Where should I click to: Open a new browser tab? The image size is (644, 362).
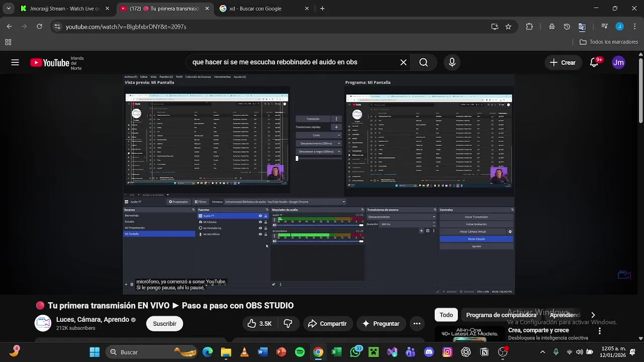[322, 9]
